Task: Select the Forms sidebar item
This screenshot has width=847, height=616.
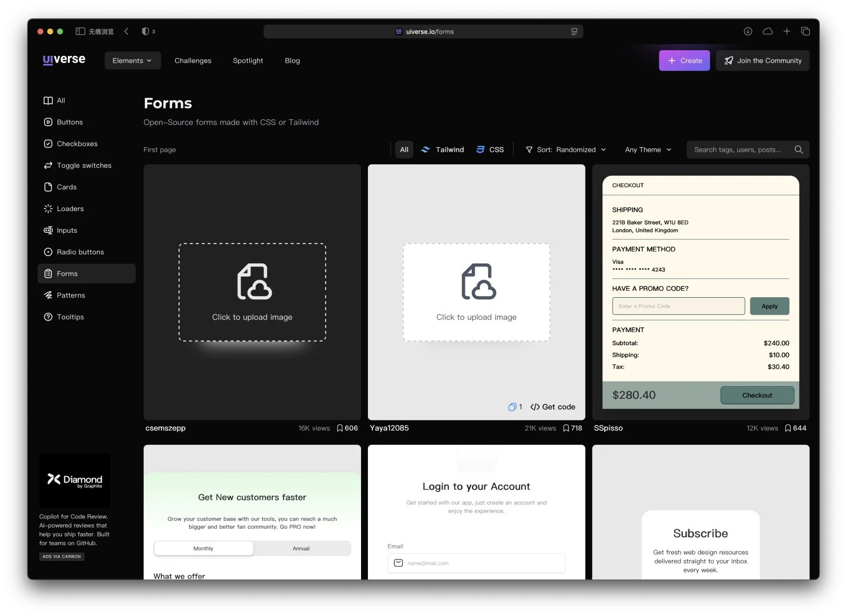Action: [87, 274]
